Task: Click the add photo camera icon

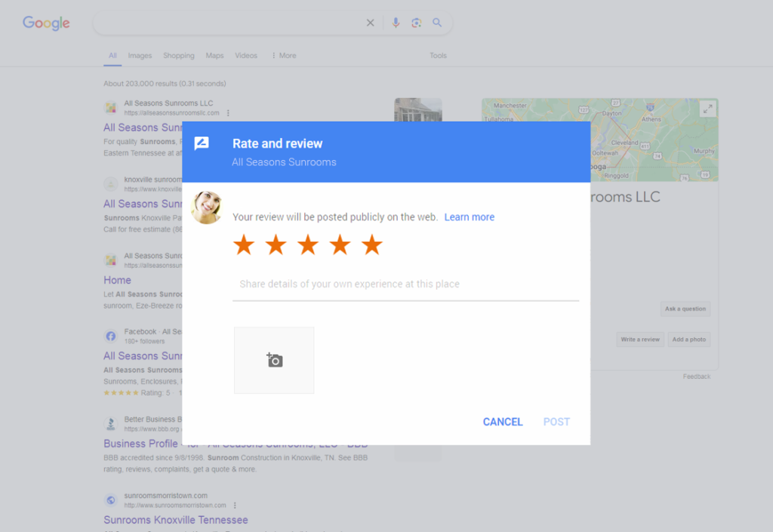Action: click(274, 360)
